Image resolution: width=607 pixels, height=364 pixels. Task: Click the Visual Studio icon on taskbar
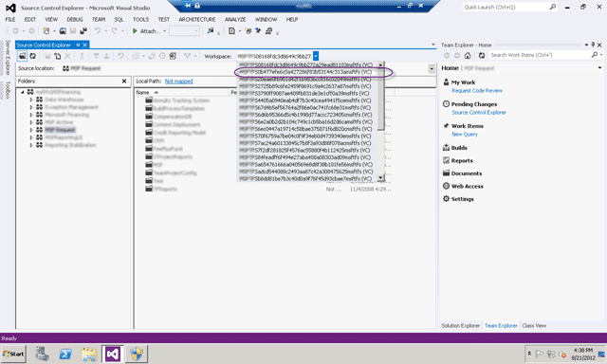click(113, 354)
